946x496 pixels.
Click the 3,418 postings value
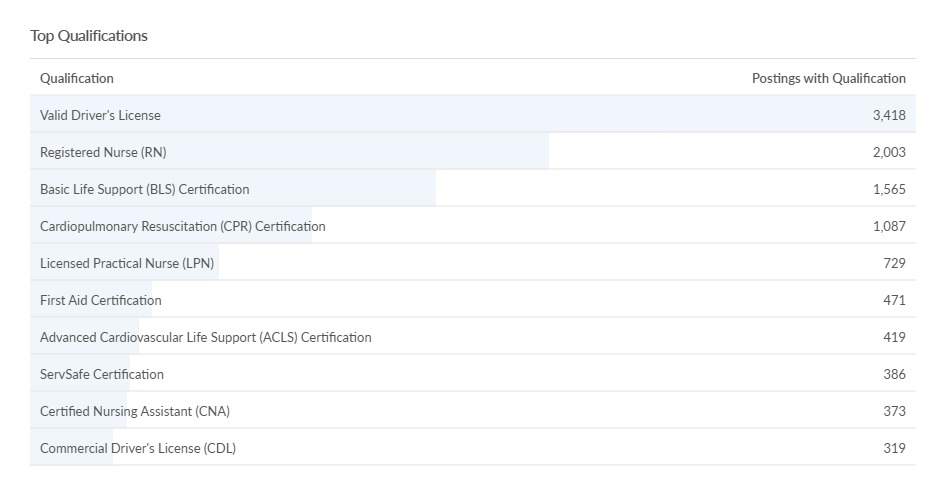point(888,115)
